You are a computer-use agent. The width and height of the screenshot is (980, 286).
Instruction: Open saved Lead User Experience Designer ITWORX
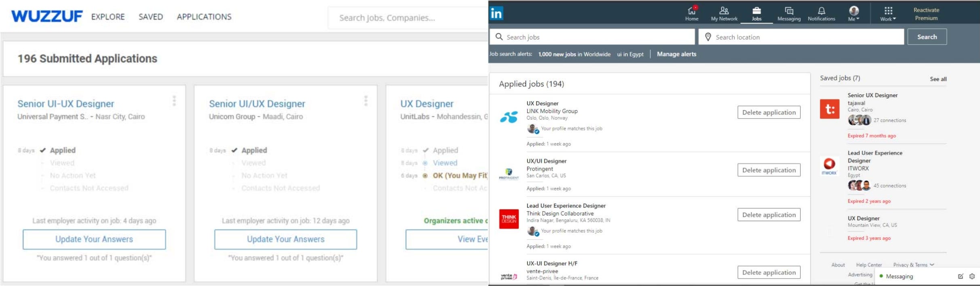[x=875, y=157]
